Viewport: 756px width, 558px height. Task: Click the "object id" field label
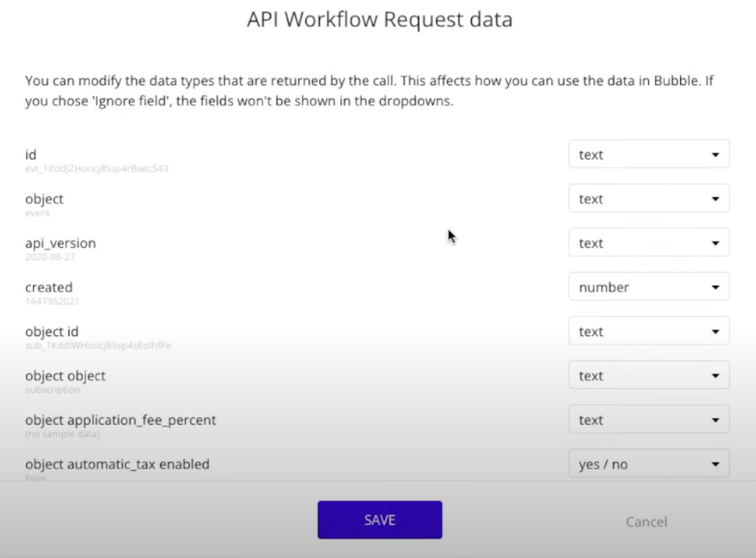(x=51, y=331)
